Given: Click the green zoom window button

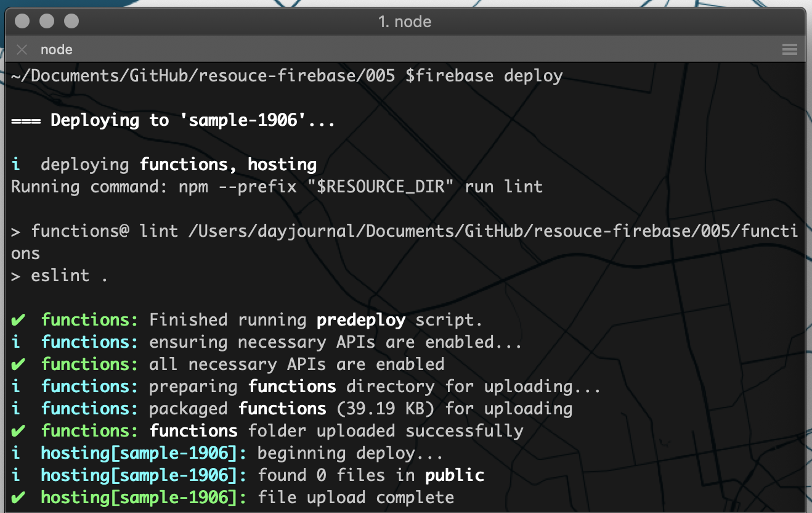Looking at the screenshot, I should tap(71, 22).
